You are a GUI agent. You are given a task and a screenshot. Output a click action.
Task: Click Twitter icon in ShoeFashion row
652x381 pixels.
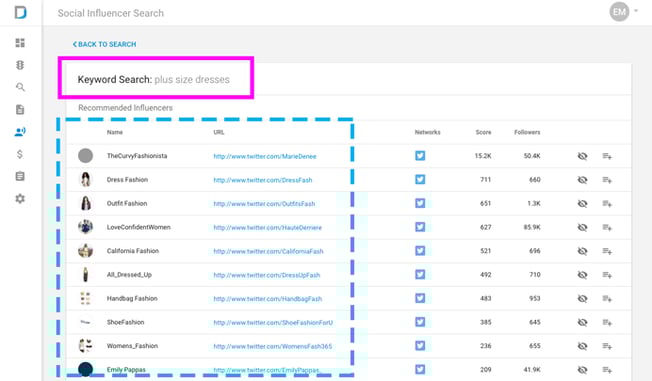coord(420,322)
